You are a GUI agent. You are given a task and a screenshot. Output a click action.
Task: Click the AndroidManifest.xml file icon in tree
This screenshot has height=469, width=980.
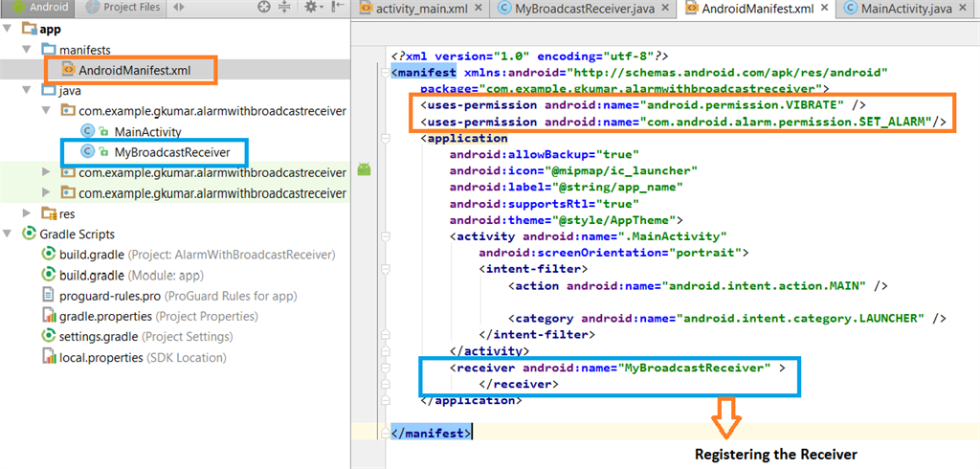(x=68, y=70)
